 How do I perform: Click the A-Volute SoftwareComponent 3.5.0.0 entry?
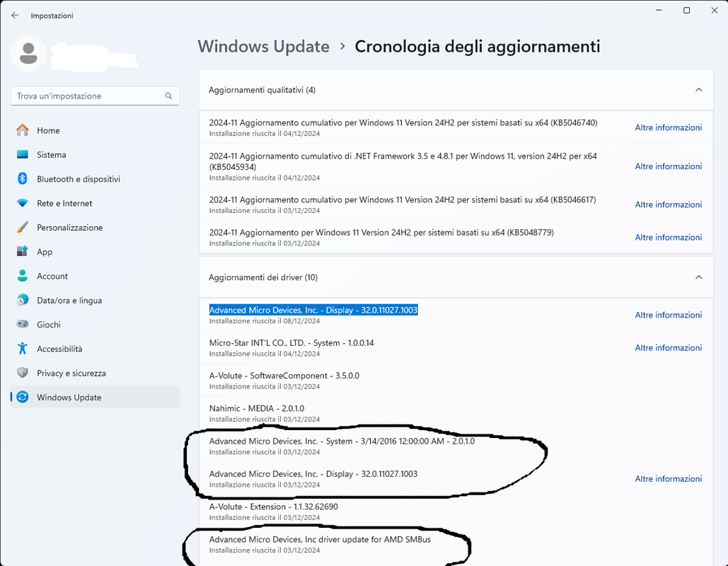(456, 380)
